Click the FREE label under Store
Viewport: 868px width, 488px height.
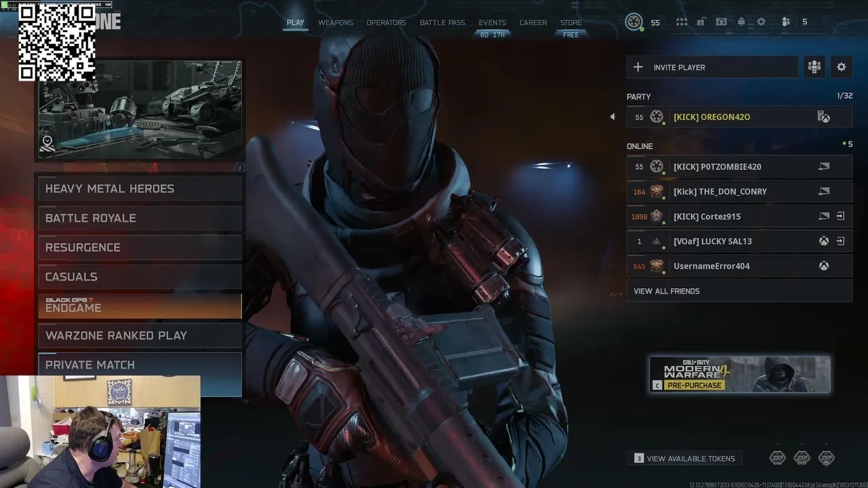click(x=571, y=35)
